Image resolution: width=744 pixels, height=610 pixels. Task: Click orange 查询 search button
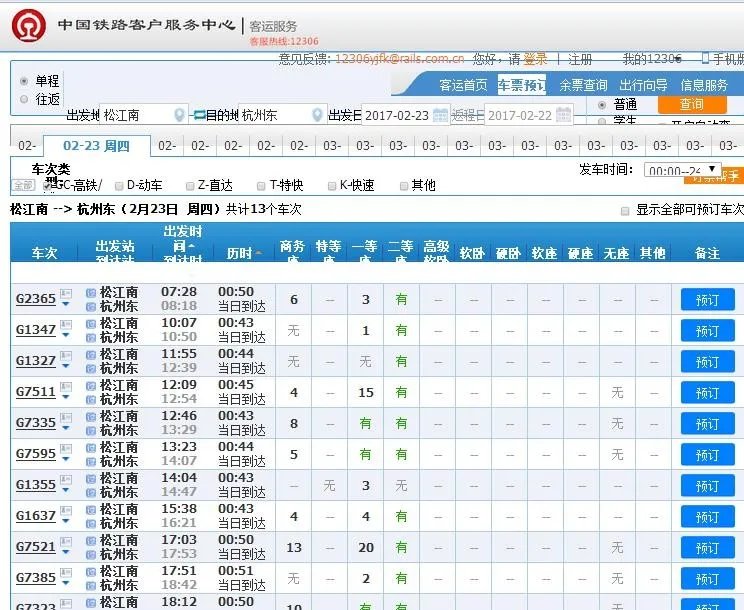[x=692, y=104]
